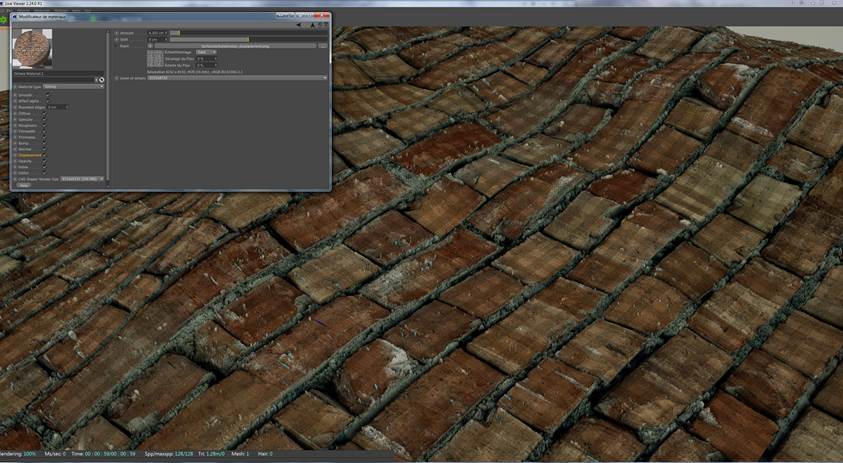The width and height of the screenshot is (843, 463).
Task: Click the Décalage du Flou value field
Action: (x=206, y=59)
